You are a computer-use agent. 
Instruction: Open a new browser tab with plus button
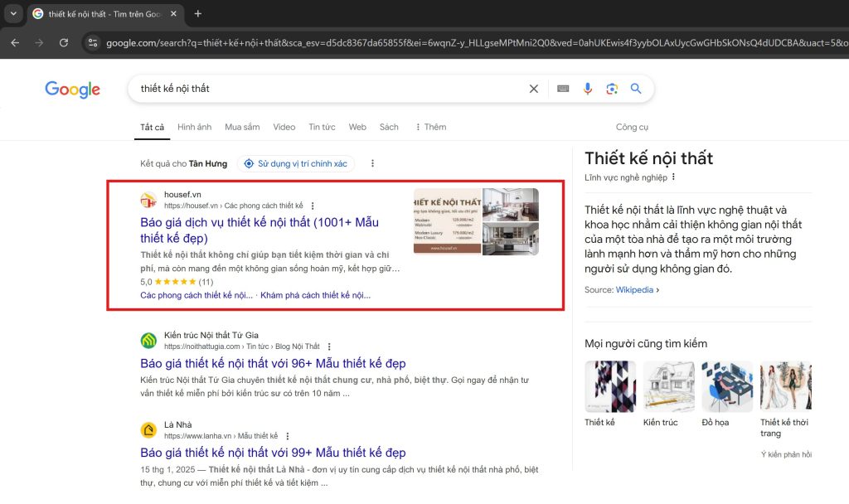click(x=197, y=13)
